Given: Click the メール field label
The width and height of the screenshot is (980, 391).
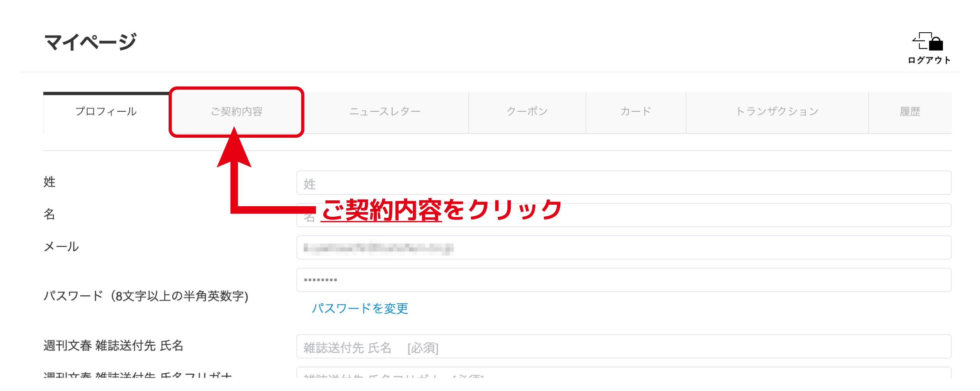Looking at the screenshot, I should click(62, 247).
